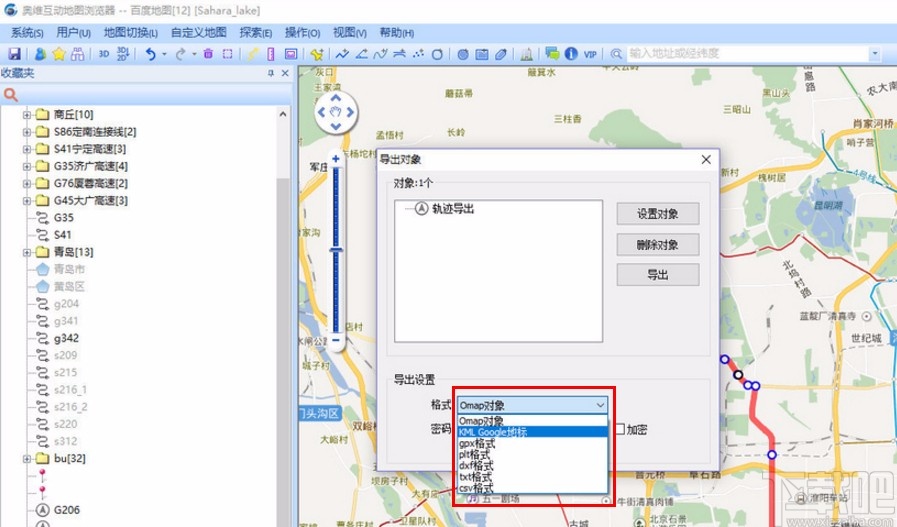Open the 用户(U) menu
897x527 pixels.
pyautogui.click(x=73, y=33)
